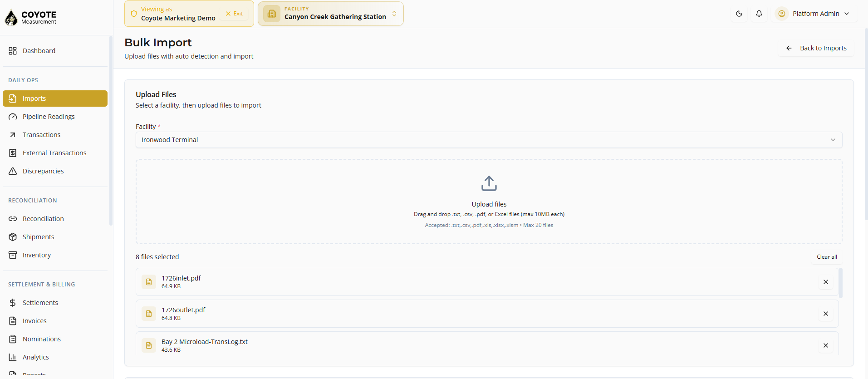
Task: Click the 1726inlet.pdf file icon
Action: pos(148,282)
